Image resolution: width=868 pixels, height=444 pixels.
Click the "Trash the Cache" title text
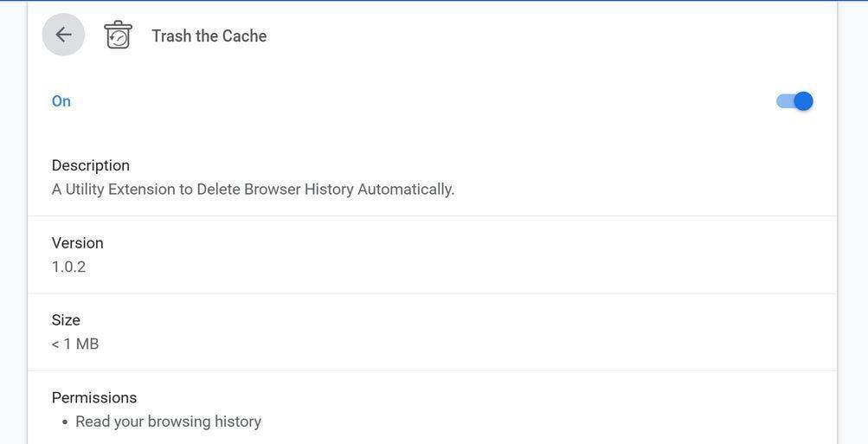(209, 35)
